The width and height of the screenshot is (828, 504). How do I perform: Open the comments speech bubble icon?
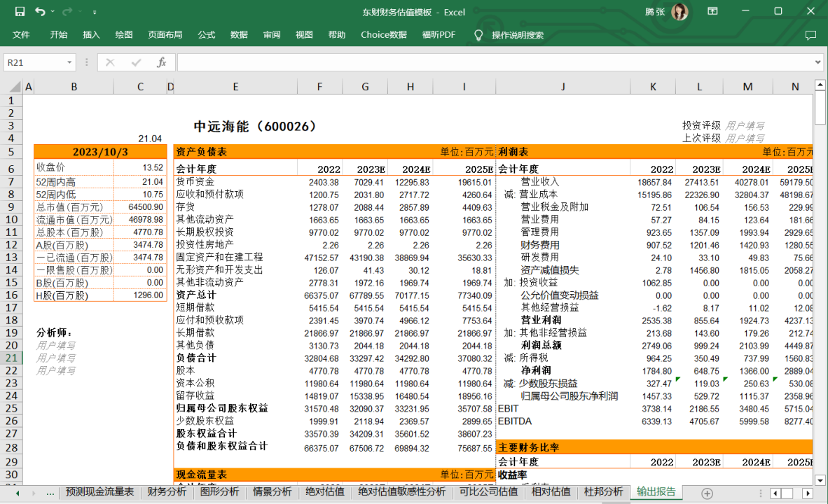[810, 35]
